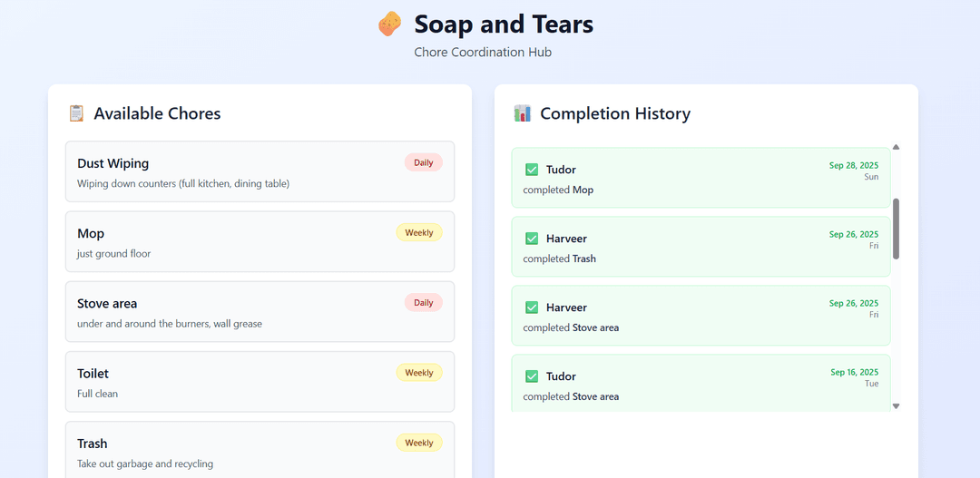Click the clipboard icon beside Available Chores
This screenshot has height=478, width=980.
[76, 113]
